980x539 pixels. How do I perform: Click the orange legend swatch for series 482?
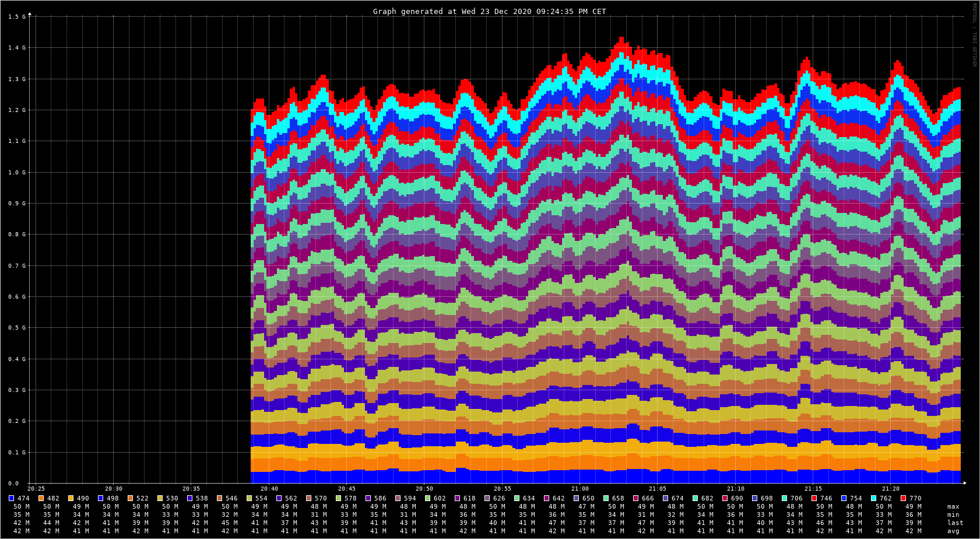pos(41,498)
